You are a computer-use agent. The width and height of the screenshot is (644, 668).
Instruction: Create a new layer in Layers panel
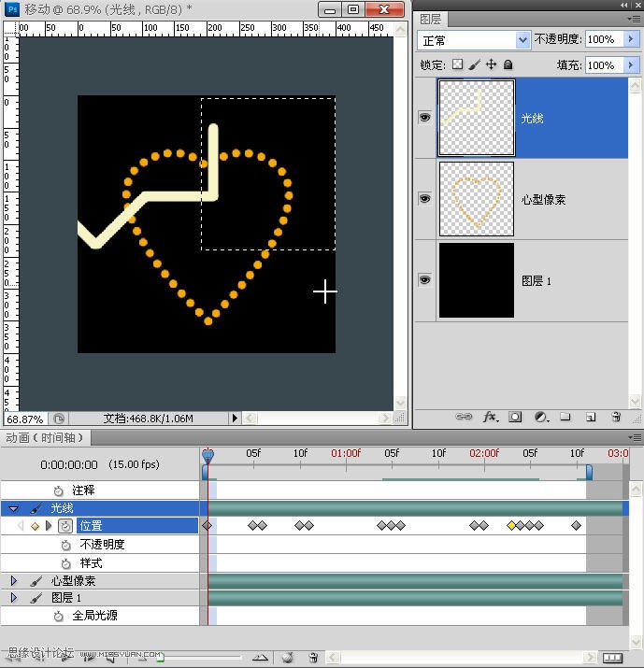click(x=591, y=417)
